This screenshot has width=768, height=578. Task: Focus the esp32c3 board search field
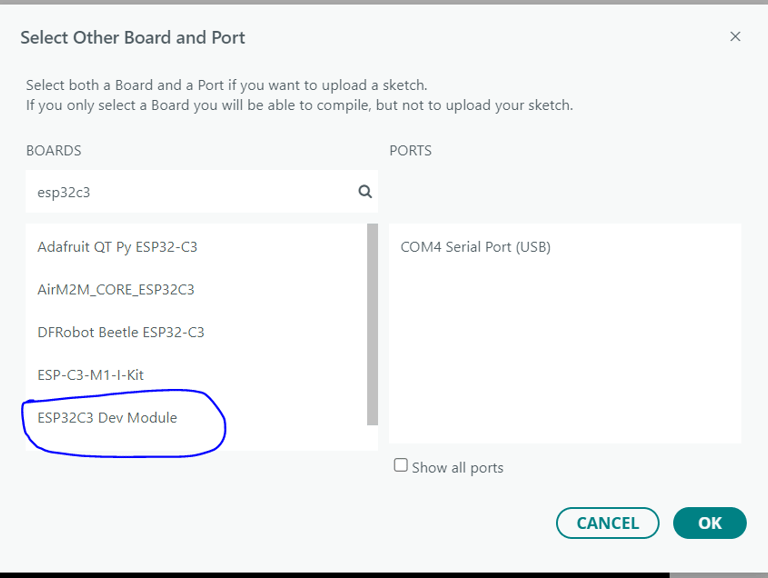click(190, 192)
